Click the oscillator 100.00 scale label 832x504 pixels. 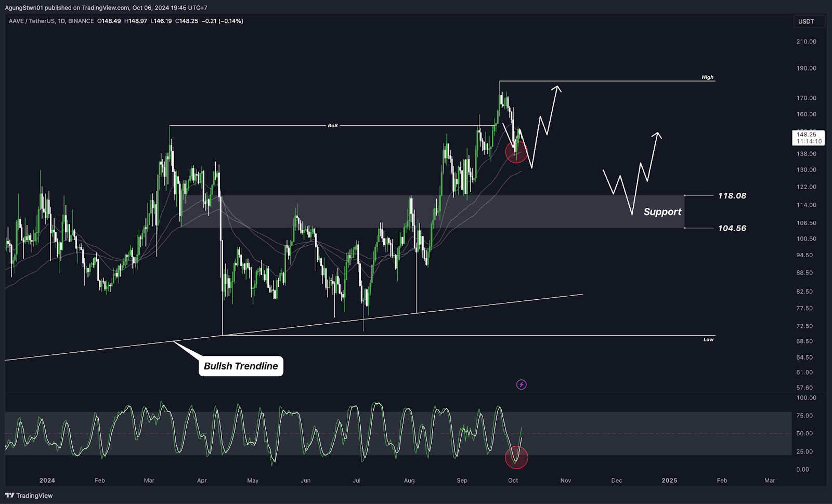pyautogui.click(x=807, y=398)
